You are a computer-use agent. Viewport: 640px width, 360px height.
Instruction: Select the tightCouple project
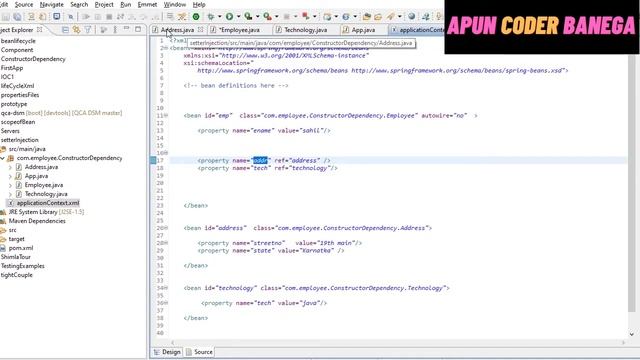pos(17,275)
